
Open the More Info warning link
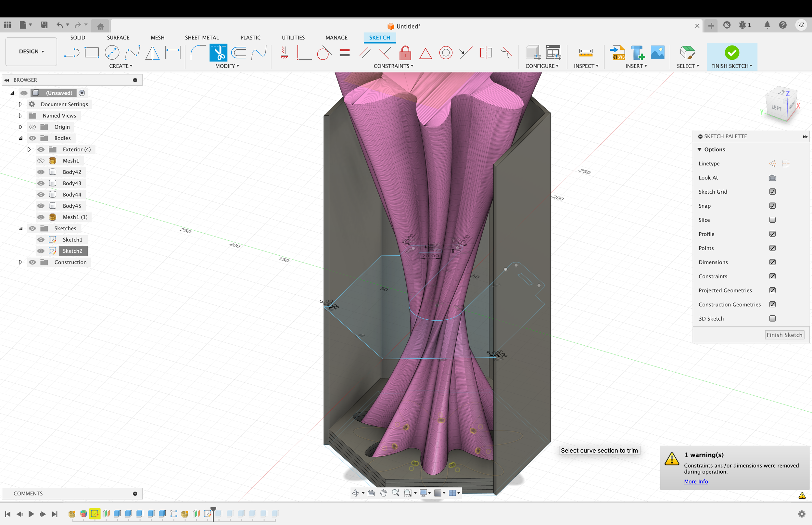[x=696, y=481]
